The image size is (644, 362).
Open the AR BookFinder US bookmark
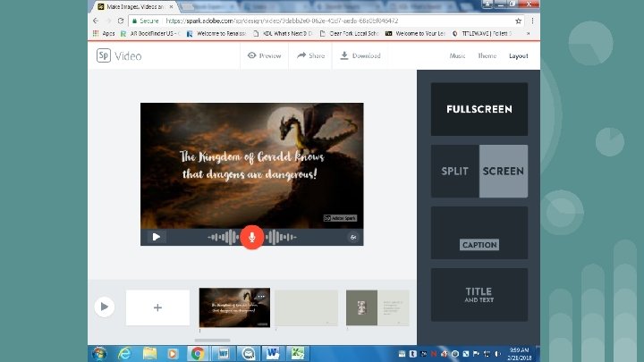tap(150, 33)
